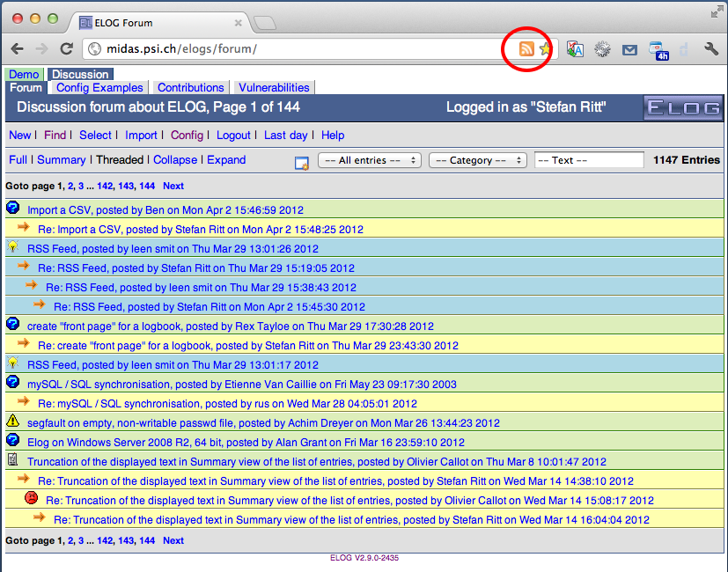Bookmark page with the star icon
Viewport: 728px width, 572px height.
pos(545,48)
